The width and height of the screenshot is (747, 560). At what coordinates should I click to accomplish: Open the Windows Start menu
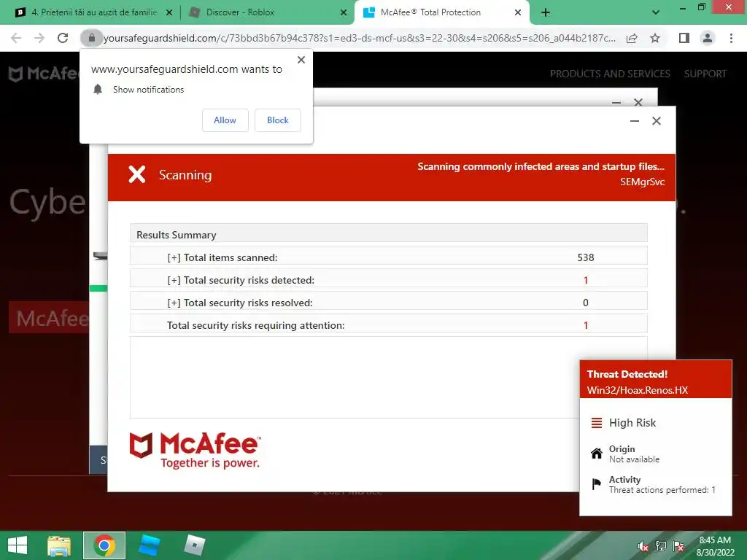(18, 545)
